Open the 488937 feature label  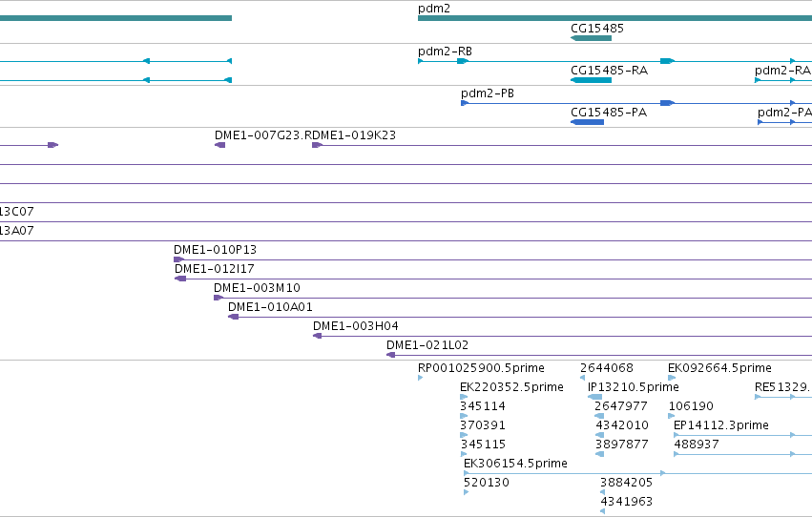(696, 445)
